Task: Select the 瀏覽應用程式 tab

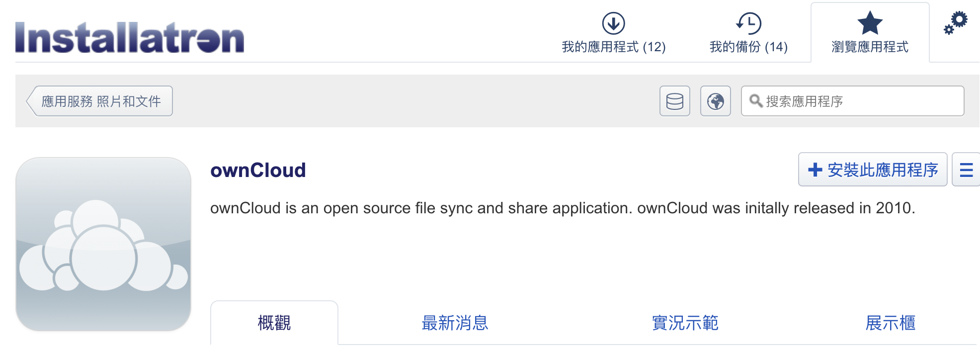Action: [x=870, y=47]
